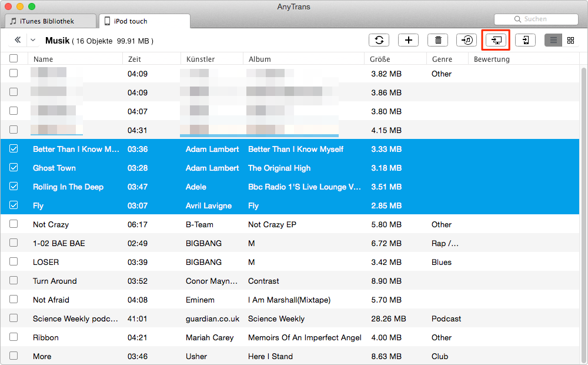This screenshot has width=588, height=365.
Task: Switch to grid view icon
Action: point(570,40)
